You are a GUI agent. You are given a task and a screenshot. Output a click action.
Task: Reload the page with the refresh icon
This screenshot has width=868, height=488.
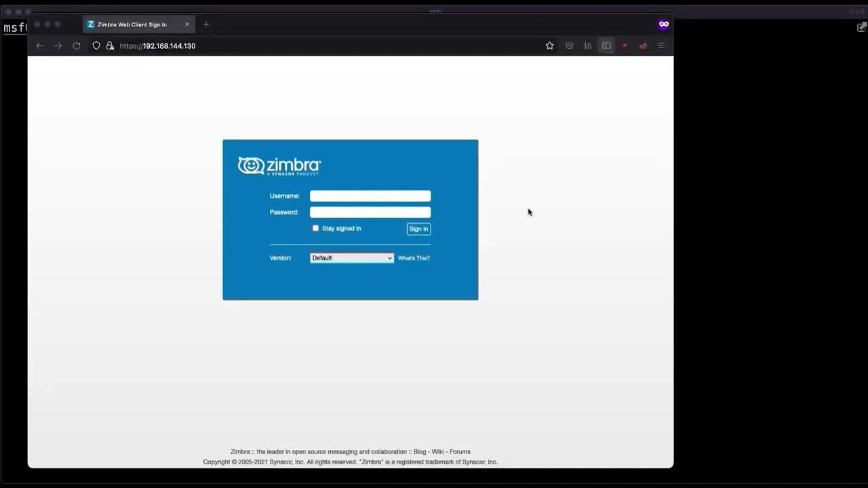point(77,45)
